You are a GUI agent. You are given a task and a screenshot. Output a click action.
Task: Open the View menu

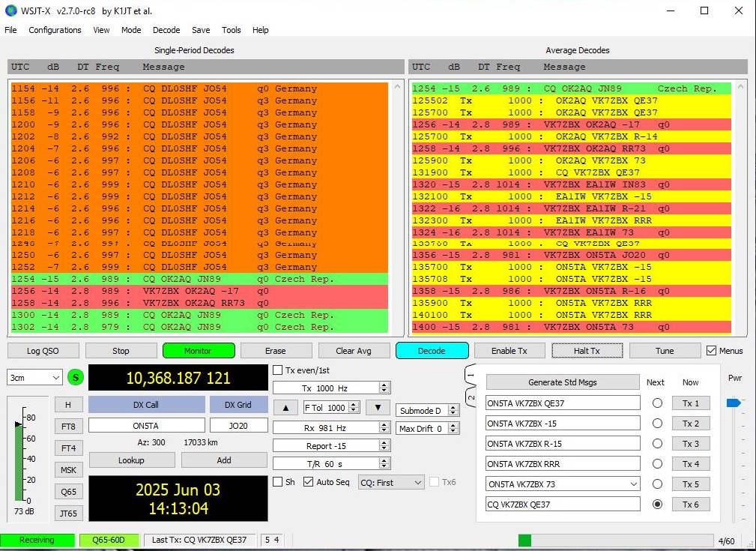(101, 30)
